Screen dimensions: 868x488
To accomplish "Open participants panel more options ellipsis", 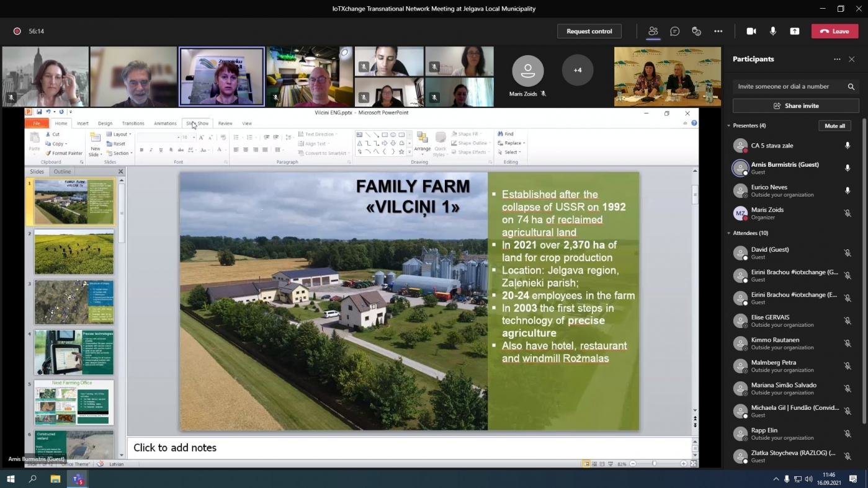I will (837, 60).
